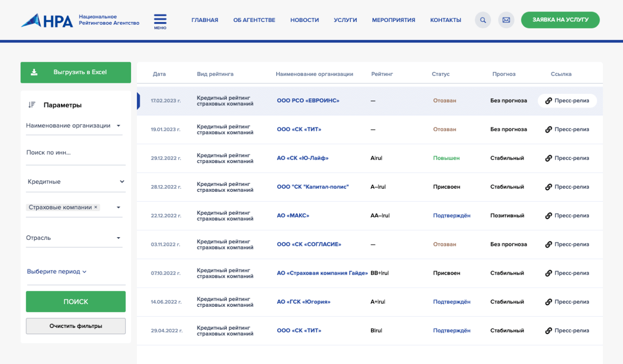
Task: Remove the Страховые компании filter tag
Action: (x=96, y=207)
